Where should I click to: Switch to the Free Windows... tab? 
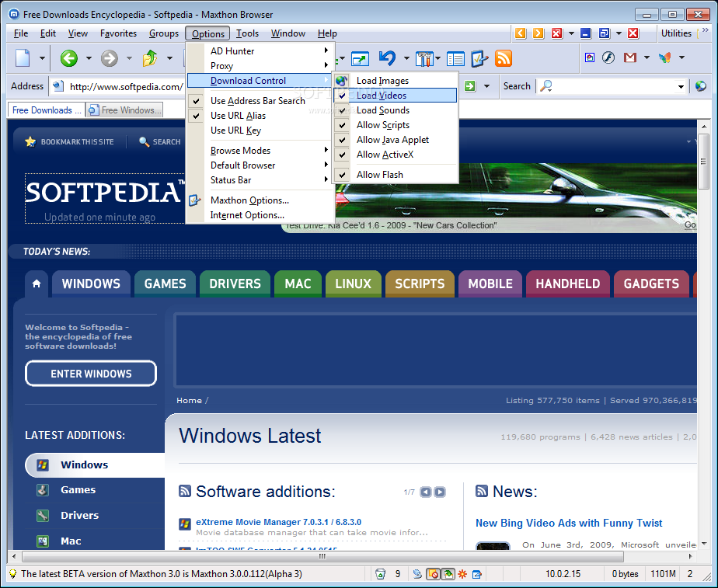pos(124,110)
